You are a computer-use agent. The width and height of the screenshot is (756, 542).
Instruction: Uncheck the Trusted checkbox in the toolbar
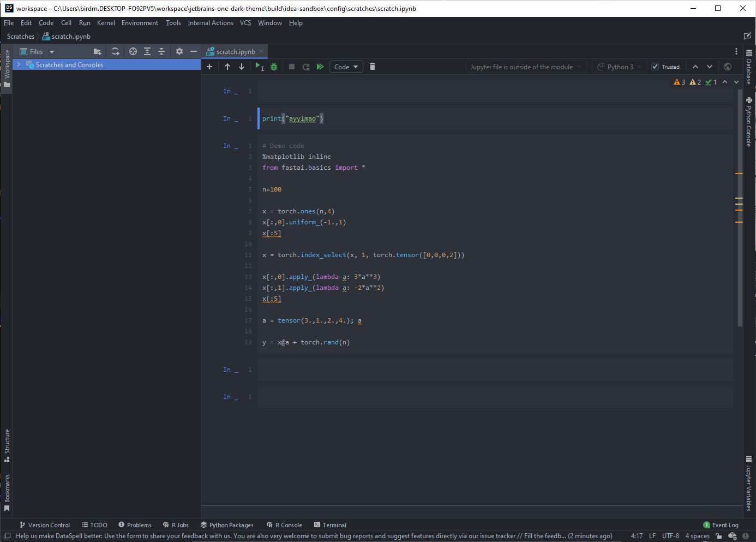tap(655, 66)
